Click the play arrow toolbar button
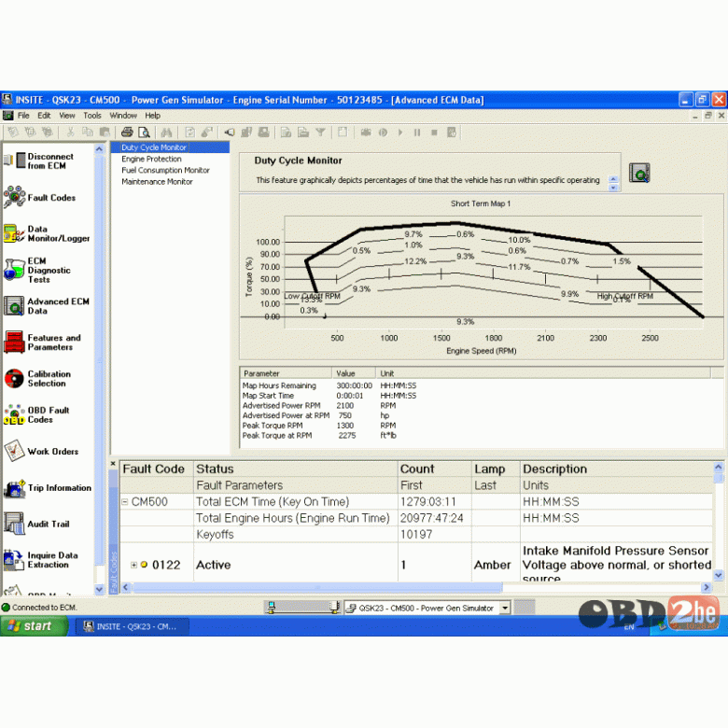 tap(400, 133)
